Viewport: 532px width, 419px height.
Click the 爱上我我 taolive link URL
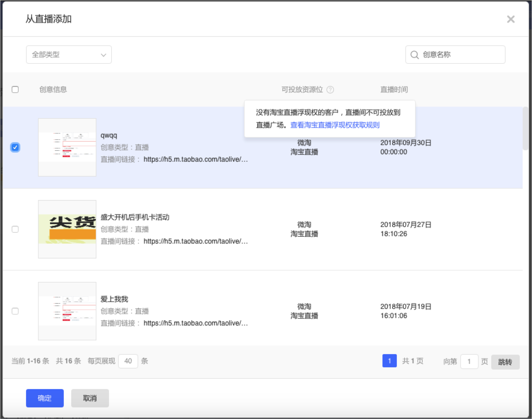pyautogui.click(x=196, y=323)
